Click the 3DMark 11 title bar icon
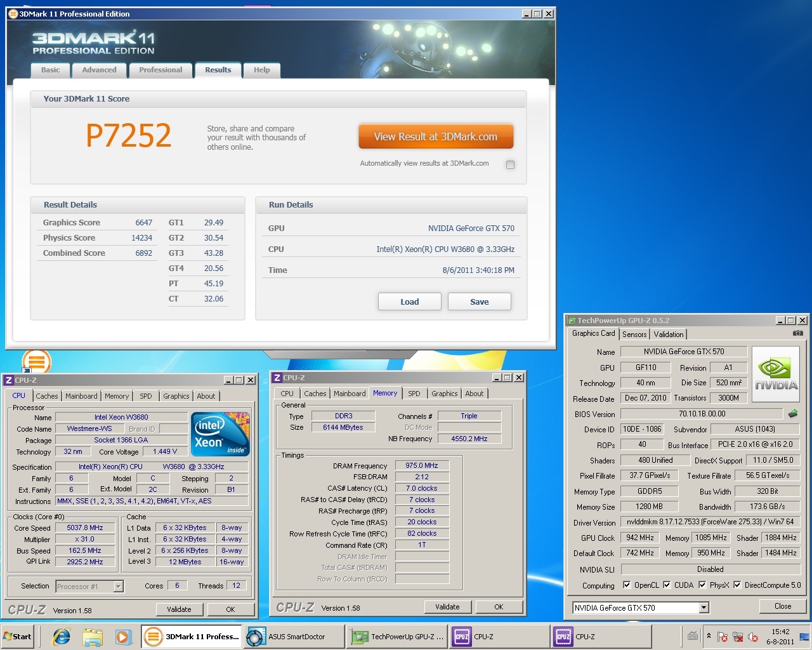 click(13, 13)
